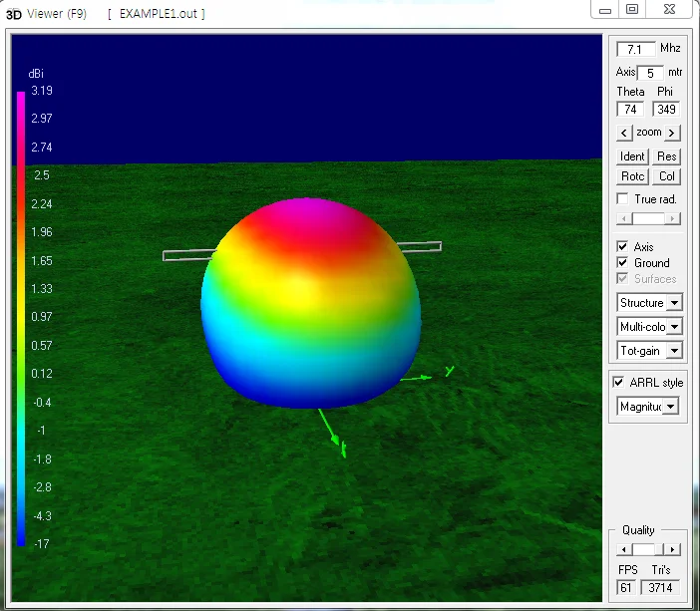Image resolution: width=700 pixels, height=611 pixels.
Task: Open the Structure dropdown
Action: [674, 303]
